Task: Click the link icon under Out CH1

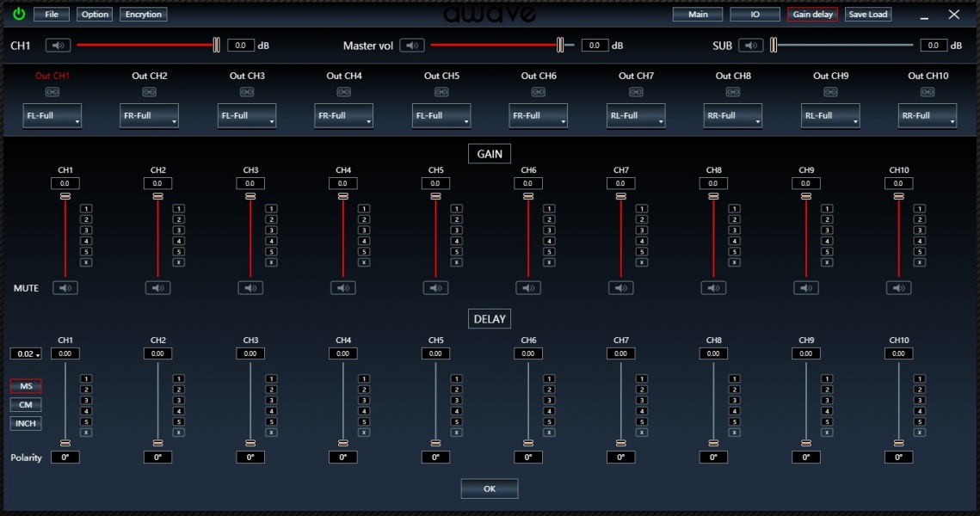Action: click(x=52, y=91)
